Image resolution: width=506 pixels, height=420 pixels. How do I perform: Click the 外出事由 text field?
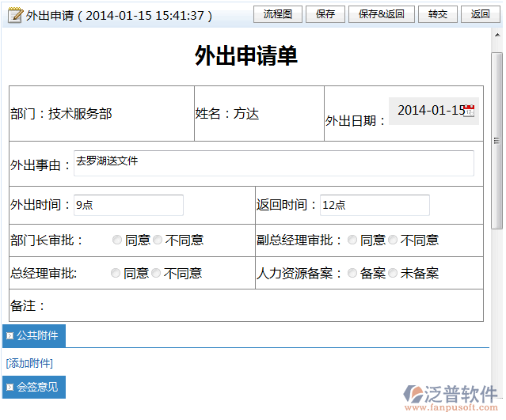click(x=273, y=164)
